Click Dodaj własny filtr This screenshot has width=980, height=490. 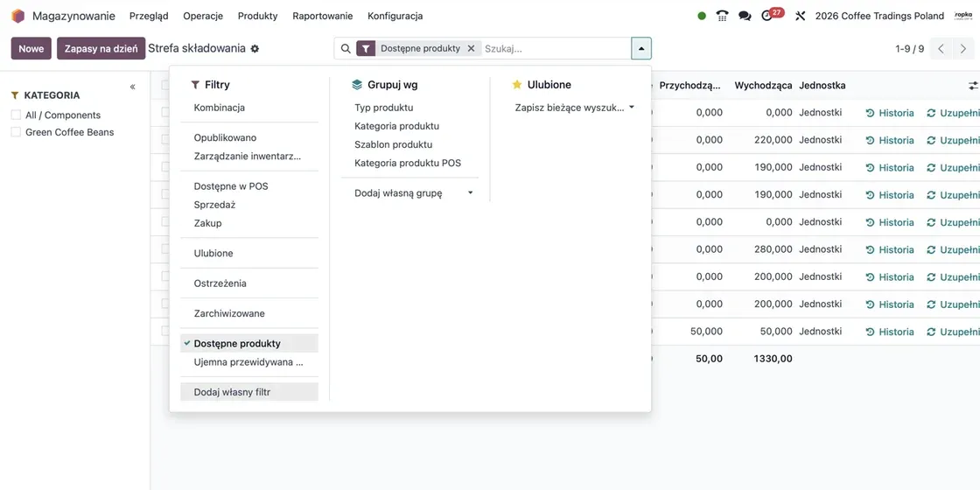pyautogui.click(x=249, y=392)
